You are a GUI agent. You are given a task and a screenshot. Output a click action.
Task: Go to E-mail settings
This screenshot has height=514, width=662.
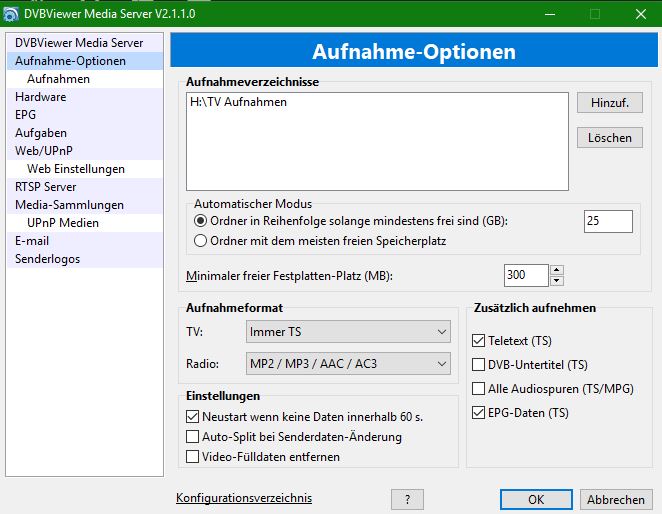(x=85, y=241)
